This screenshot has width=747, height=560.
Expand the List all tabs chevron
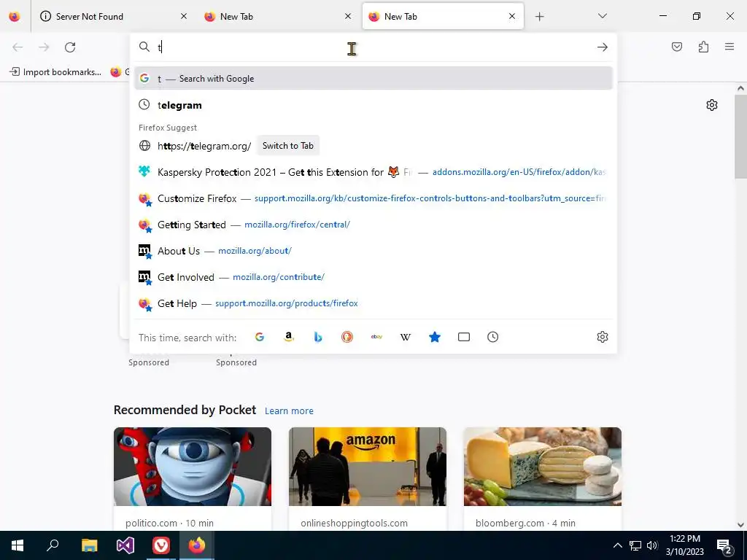click(x=602, y=16)
